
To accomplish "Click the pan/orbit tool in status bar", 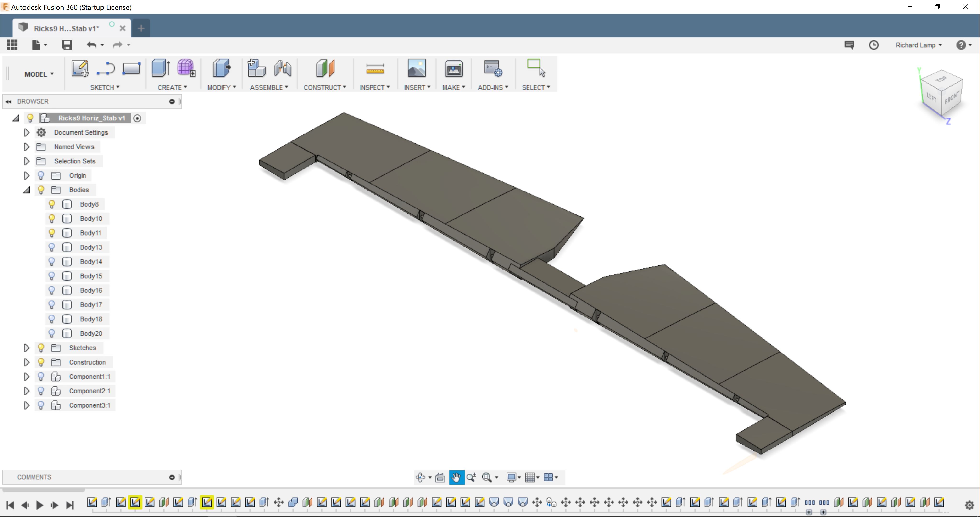I will [x=456, y=477].
